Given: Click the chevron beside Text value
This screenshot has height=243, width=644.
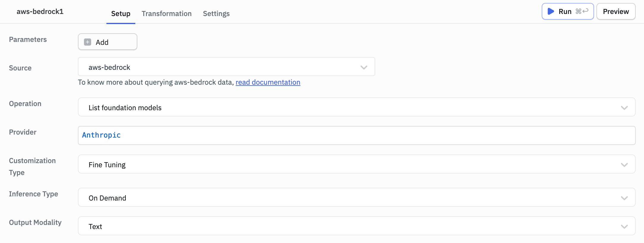Looking at the screenshot, I should tap(624, 227).
